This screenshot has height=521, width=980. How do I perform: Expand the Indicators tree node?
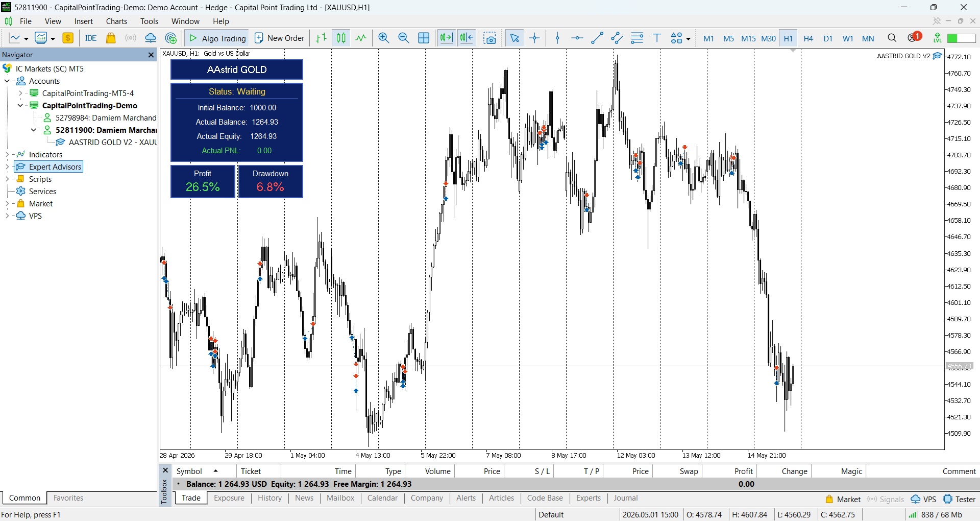click(7, 155)
